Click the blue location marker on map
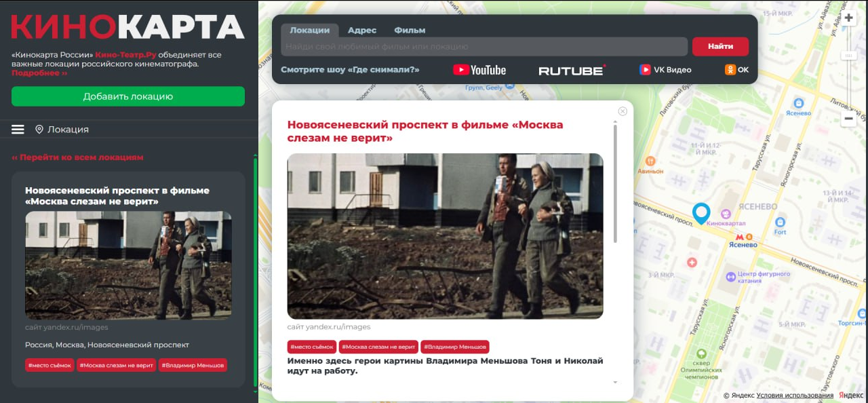This screenshot has width=868, height=403. pyautogui.click(x=701, y=212)
